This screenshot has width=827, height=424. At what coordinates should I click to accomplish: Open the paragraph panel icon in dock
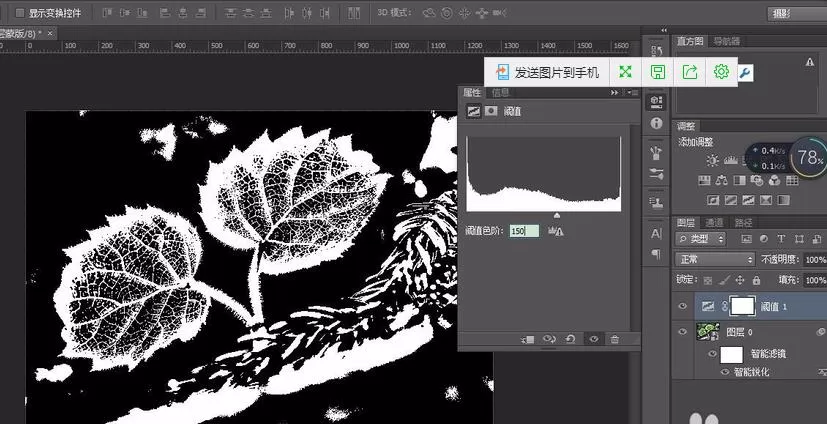(657, 254)
